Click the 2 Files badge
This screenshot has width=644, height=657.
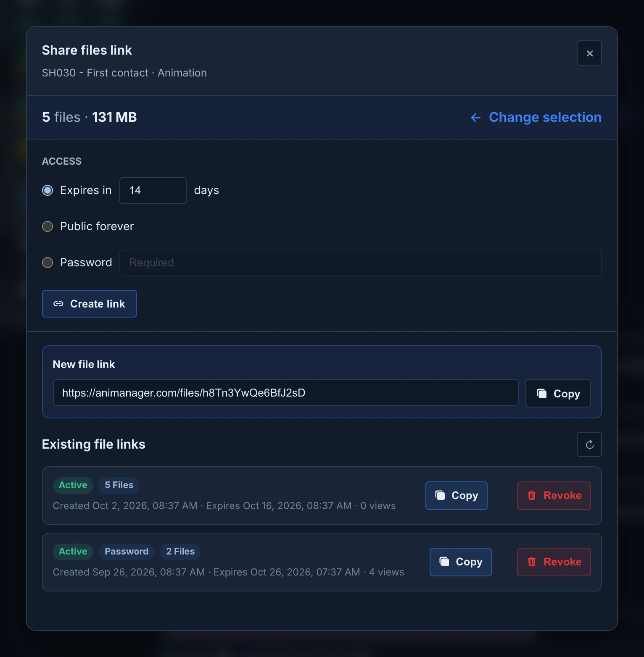pos(180,552)
